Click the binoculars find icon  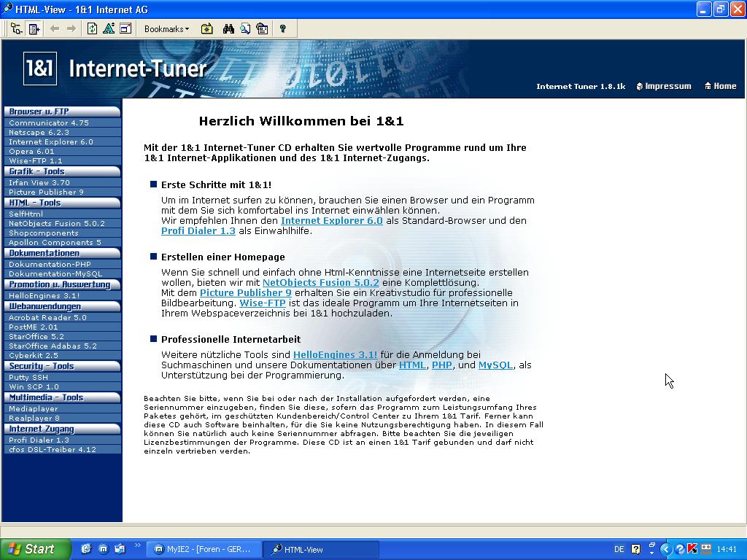coord(228,29)
